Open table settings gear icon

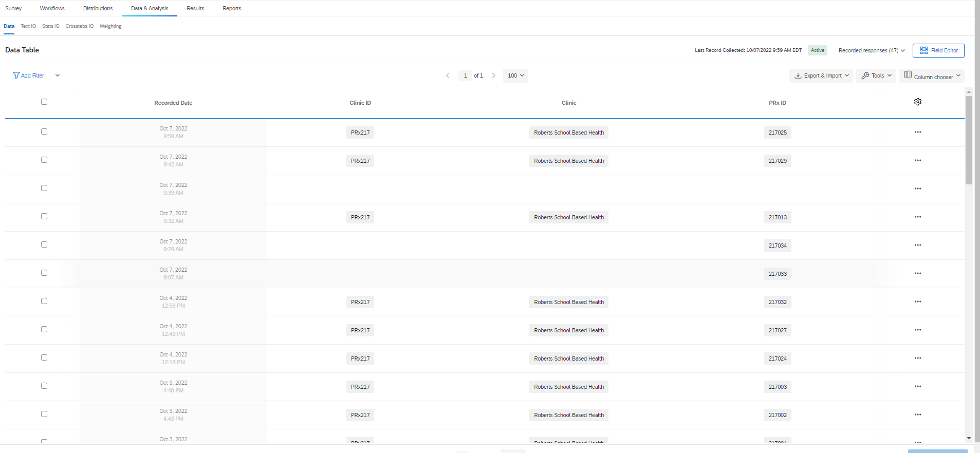coord(917,102)
